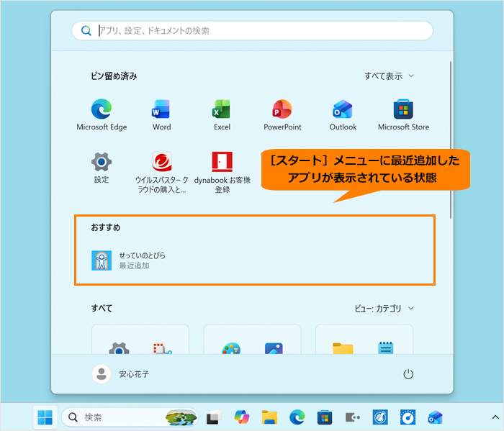Start PowerPoint from pinned apps
Screen dimensions: 504x431
282,114
